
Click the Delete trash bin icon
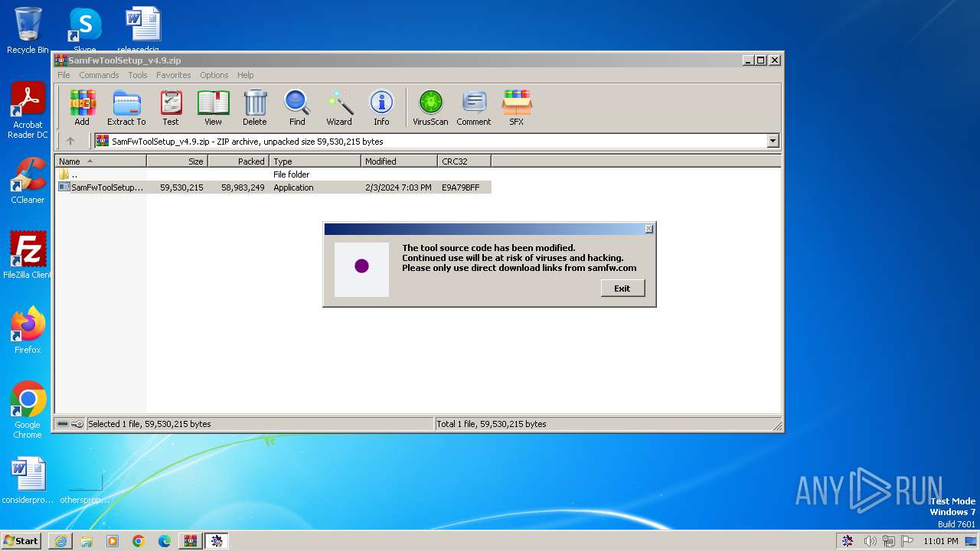pos(255,107)
